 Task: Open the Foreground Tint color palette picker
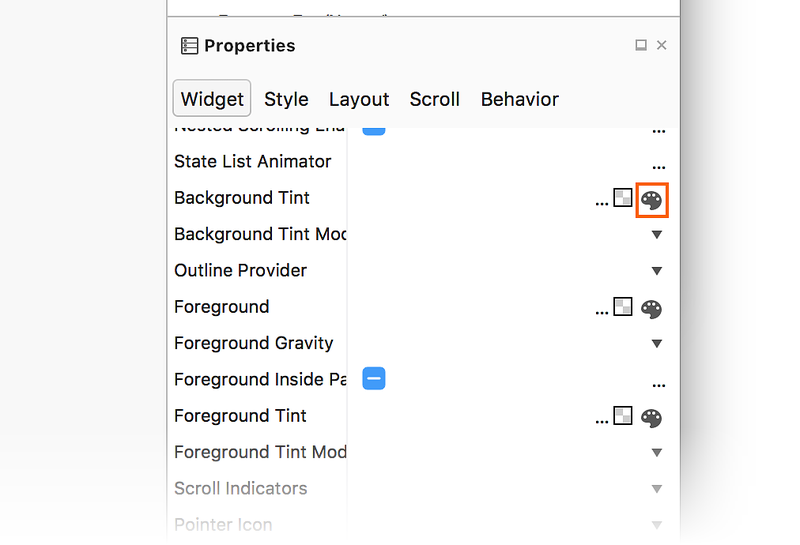pyautogui.click(x=651, y=418)
